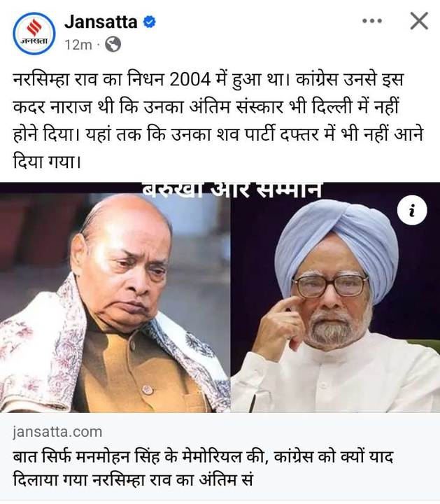Open the three-dot post options menu
Screen dimensions: 440x504
pos(372,21)
